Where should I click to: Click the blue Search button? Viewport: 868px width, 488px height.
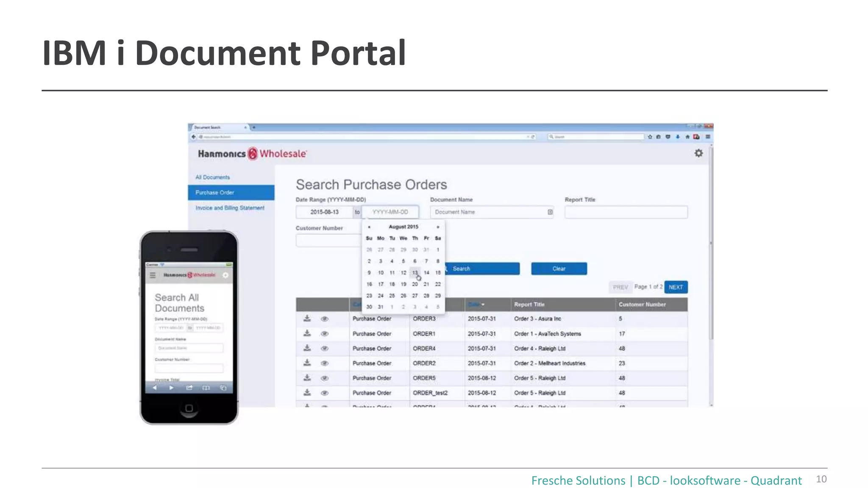[x=482, y=269]
